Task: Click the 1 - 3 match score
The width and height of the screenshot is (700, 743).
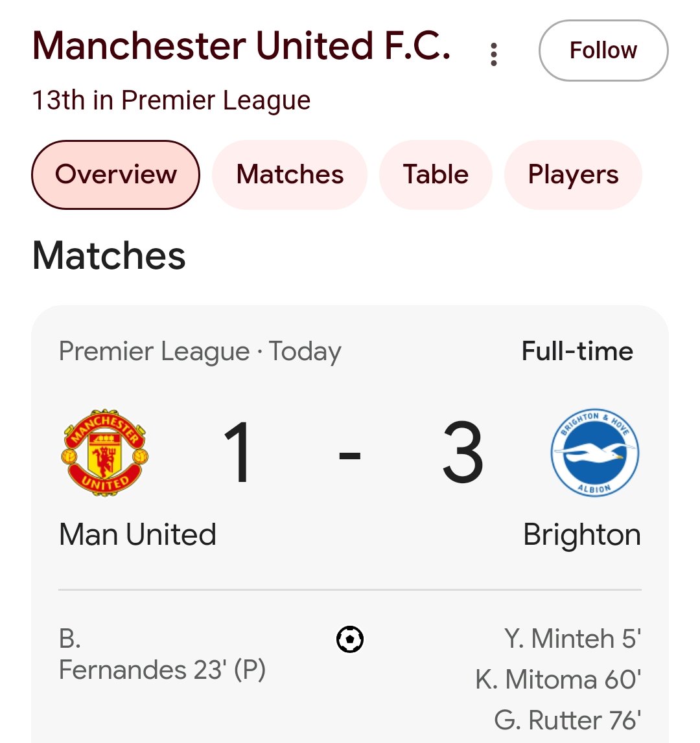Action: [x=353, y=453]
